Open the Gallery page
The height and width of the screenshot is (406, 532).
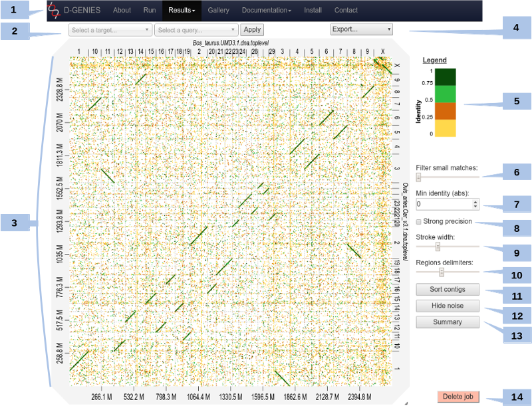pyautogui.click(x=218, y=11)
